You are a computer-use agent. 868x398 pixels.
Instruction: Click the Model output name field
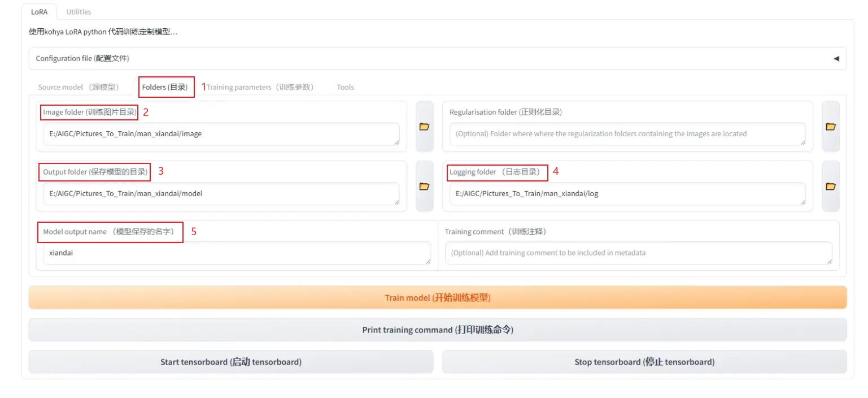pos(237,253)
